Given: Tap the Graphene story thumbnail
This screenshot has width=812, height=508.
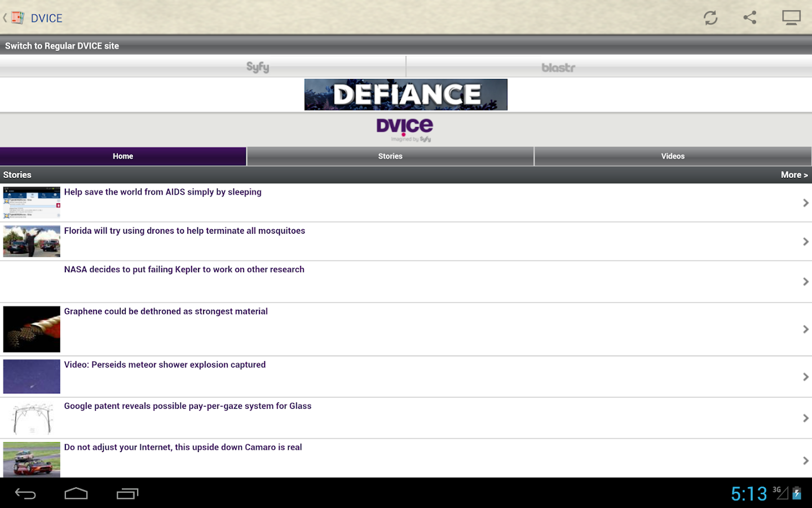Looking at the screenshot, I should (32, 329).
